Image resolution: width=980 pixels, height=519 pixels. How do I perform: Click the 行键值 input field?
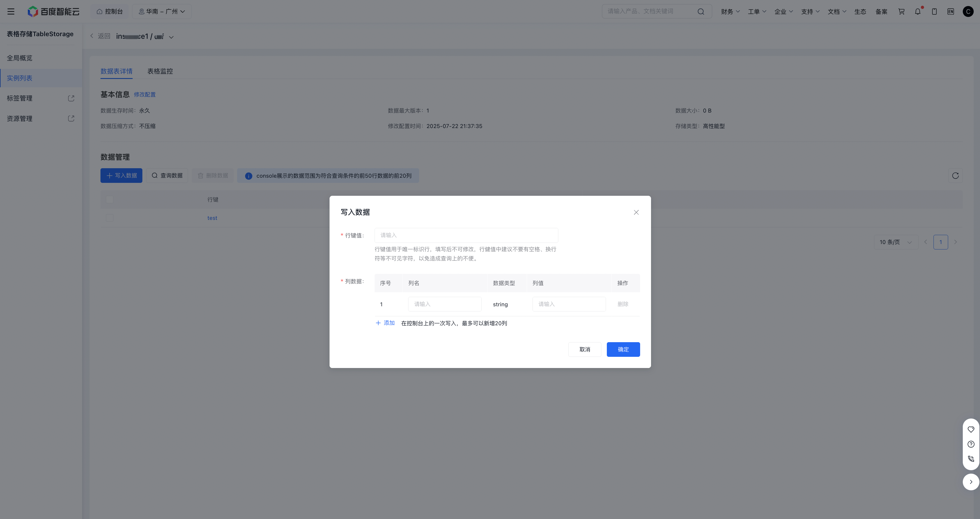click(466, 235)
